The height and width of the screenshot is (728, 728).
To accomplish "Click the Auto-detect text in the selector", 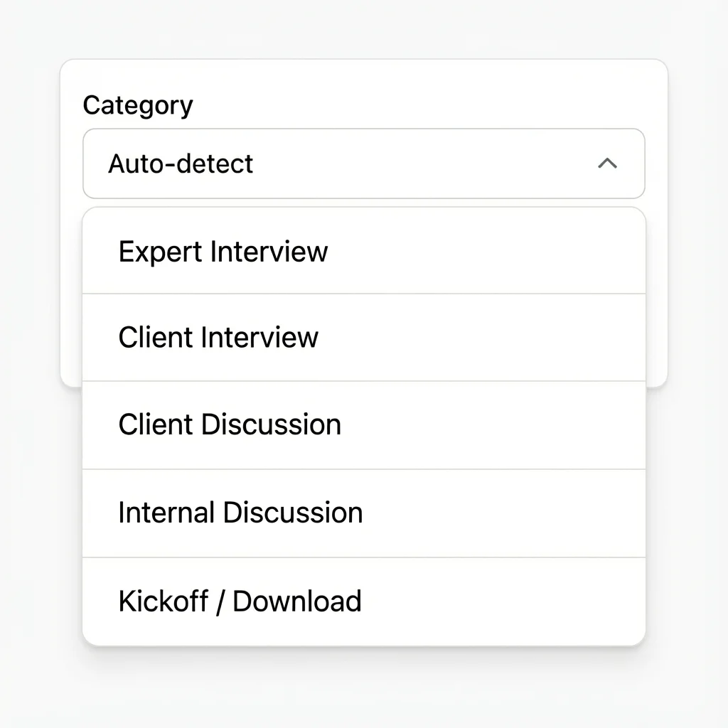I will [181, 164].
